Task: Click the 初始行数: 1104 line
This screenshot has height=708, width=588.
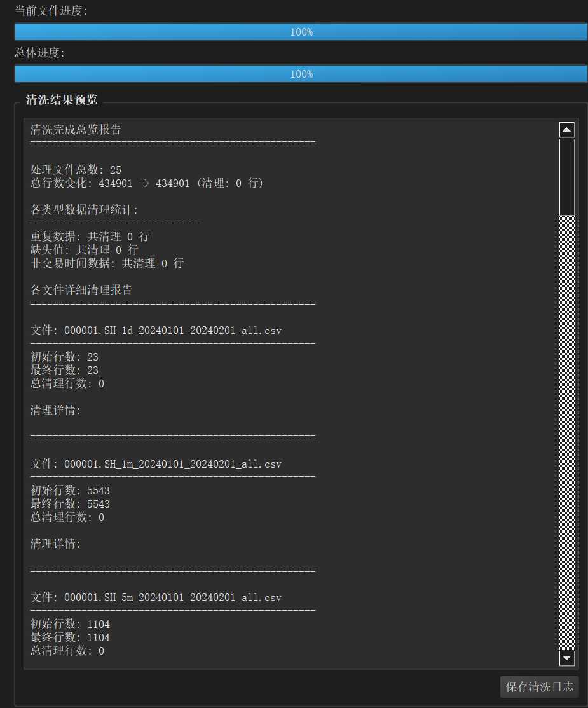Action: (x=70, y=625)
